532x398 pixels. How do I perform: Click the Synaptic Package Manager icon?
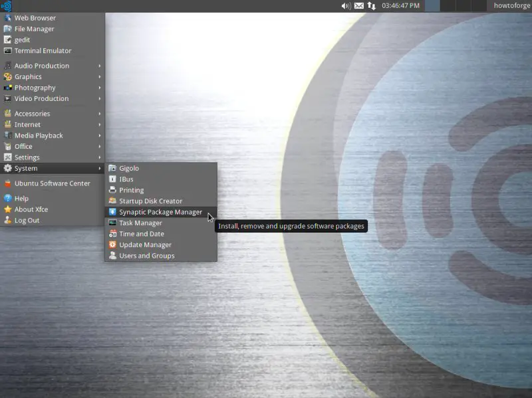(x=112, y=211)
